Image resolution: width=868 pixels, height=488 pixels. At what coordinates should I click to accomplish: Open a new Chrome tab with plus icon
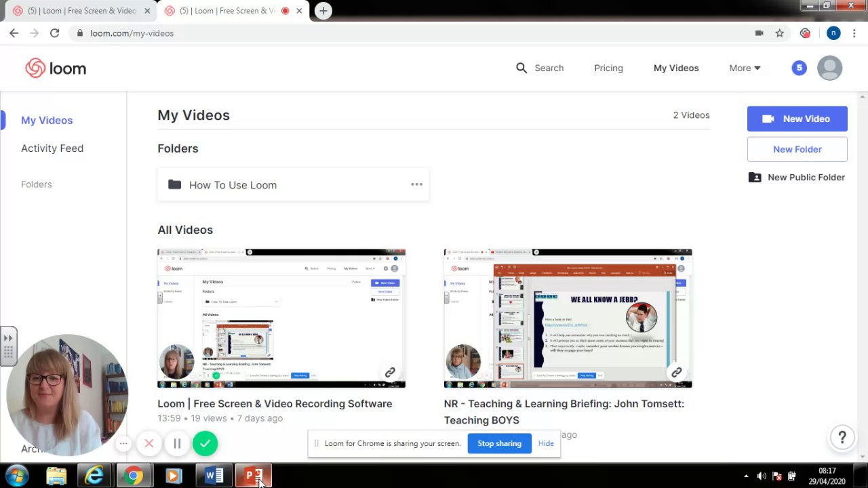click(323, 11)
